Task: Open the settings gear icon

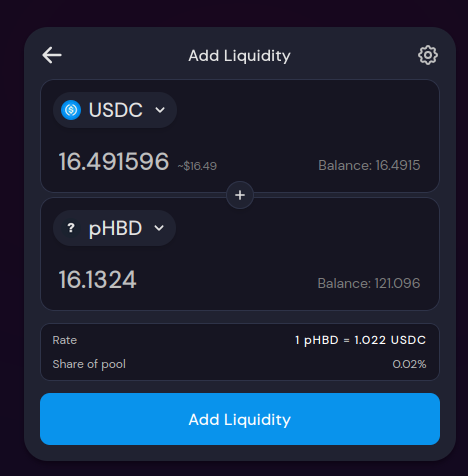Action: pos(428,55)
